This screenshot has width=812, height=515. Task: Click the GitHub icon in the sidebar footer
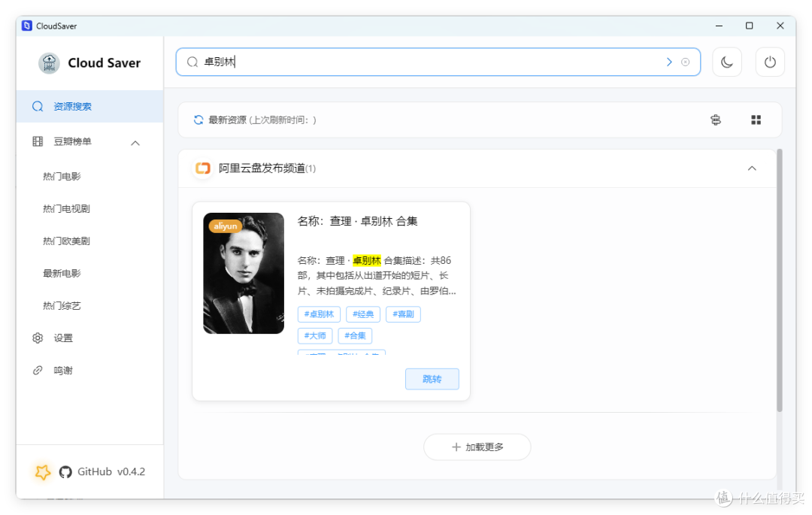point(68,471)
